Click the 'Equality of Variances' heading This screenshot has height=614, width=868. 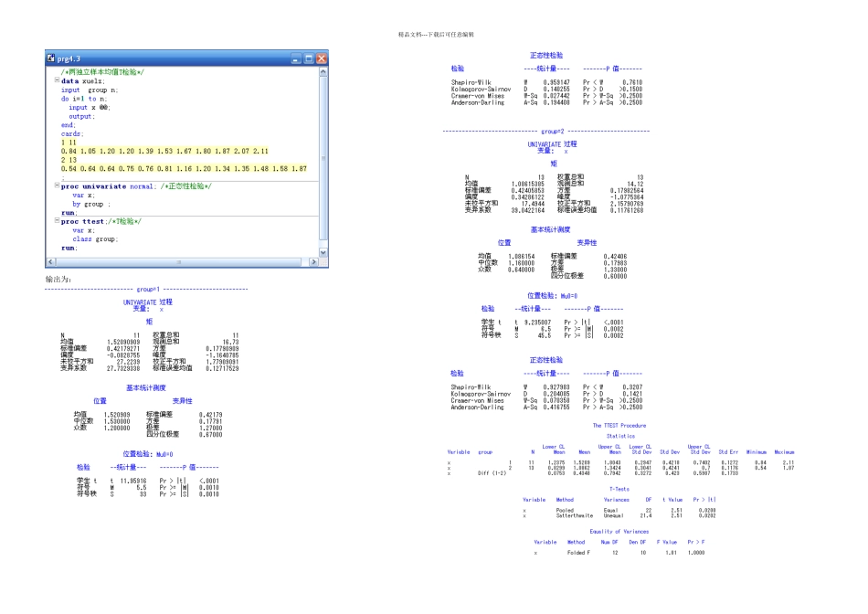point(619,532)
